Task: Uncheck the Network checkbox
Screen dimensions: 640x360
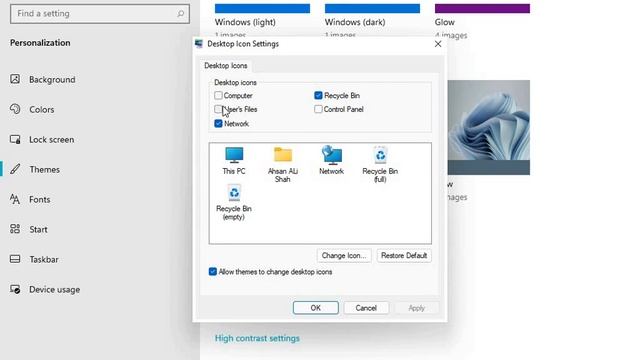Action: coord(218,123)
